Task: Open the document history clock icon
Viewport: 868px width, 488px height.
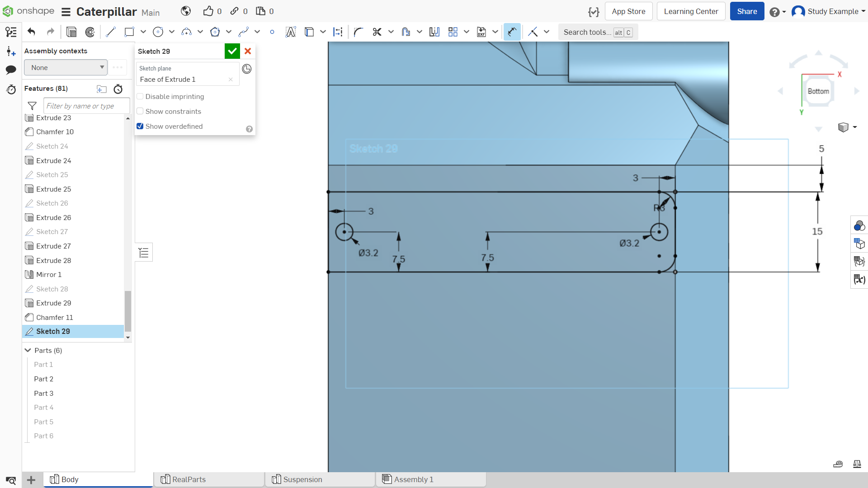Action: (x=11, y=89)
